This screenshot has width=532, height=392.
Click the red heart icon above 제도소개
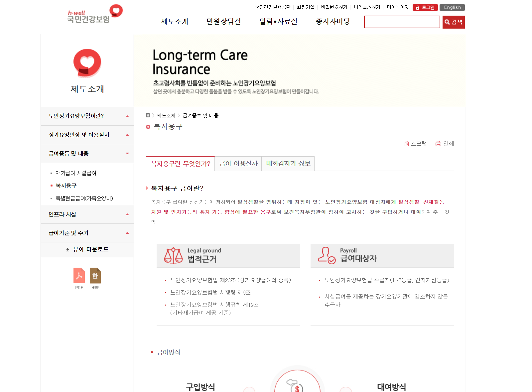(x=87, y=63)
